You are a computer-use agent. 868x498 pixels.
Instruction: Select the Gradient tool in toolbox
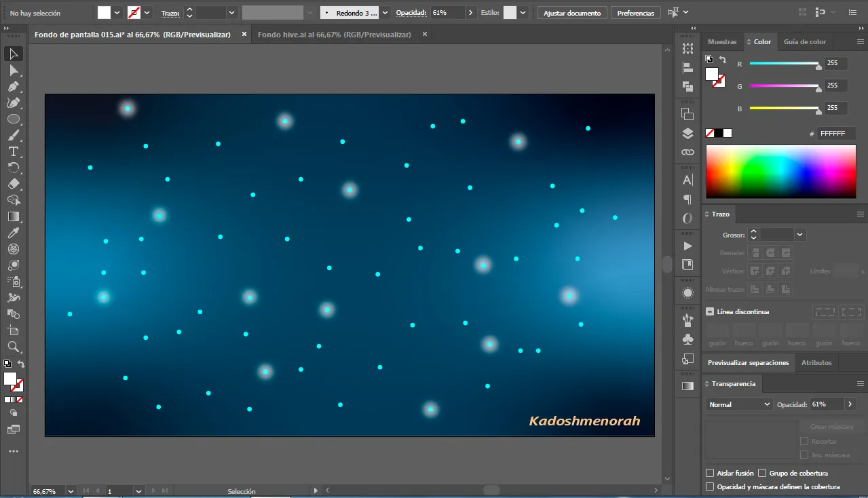click(x=14, y=216)
